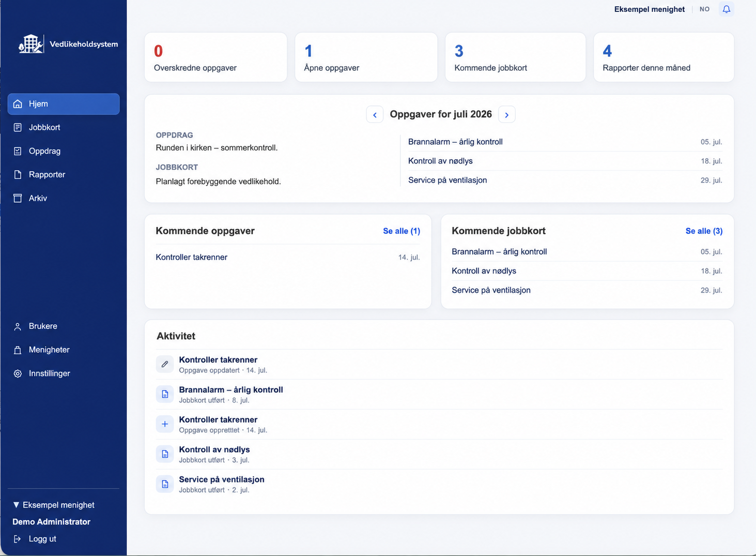Open the Hjem menu item
The width and height of the screenshot is (756, 556).
(64, 104)
